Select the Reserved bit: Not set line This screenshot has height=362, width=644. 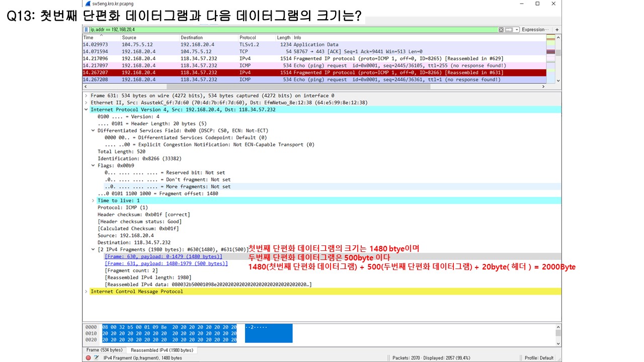(x=165, y=172)
